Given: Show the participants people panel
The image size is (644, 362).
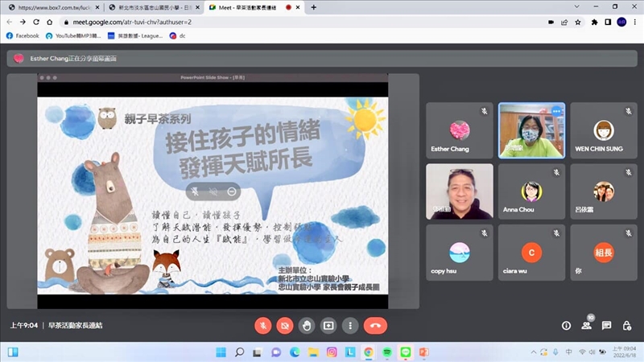Looking at the screenshot, I should [586, 325].
